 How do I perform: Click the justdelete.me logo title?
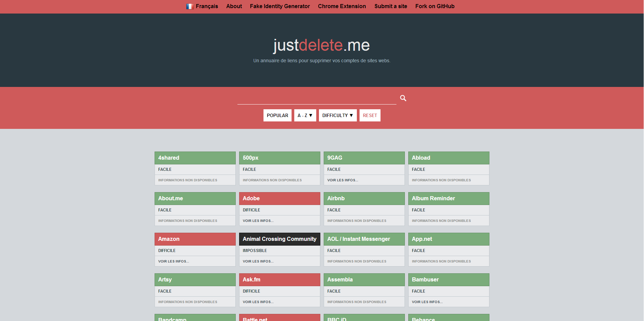coord(322,45)
